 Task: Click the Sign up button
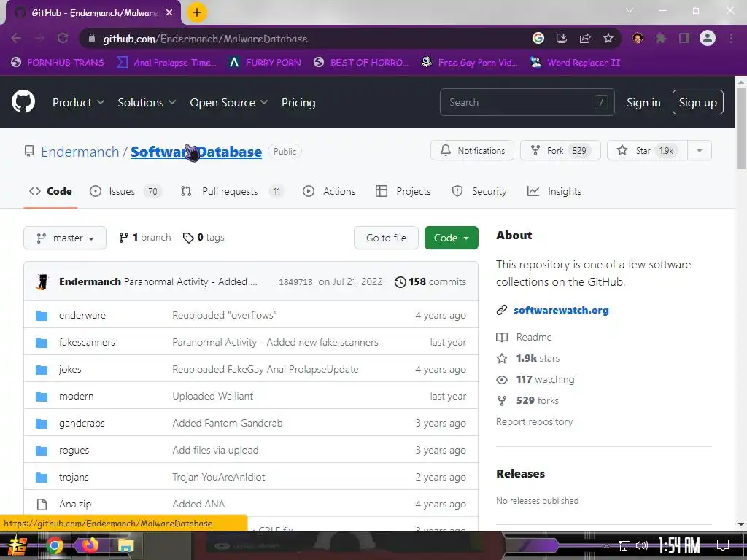pos(697,102)
